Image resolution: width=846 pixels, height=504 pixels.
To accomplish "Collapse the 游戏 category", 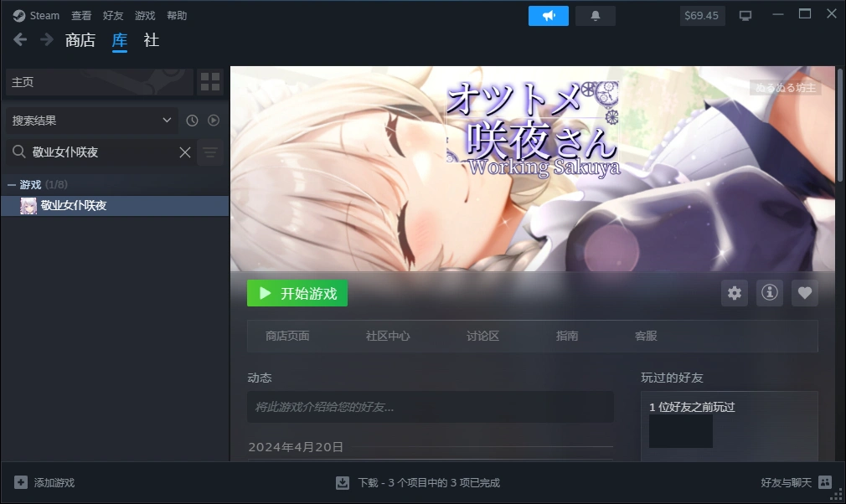I will click(x=12, y=185).
